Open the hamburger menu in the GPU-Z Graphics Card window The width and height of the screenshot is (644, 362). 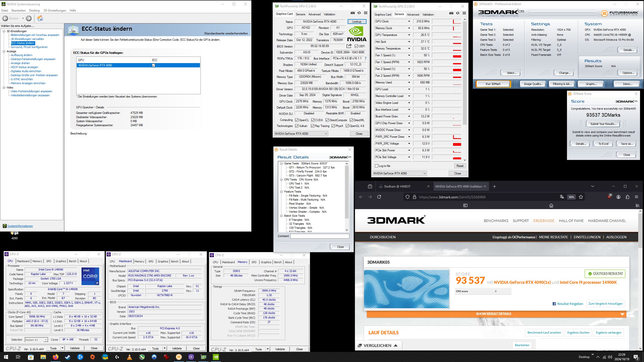(366, 13)
